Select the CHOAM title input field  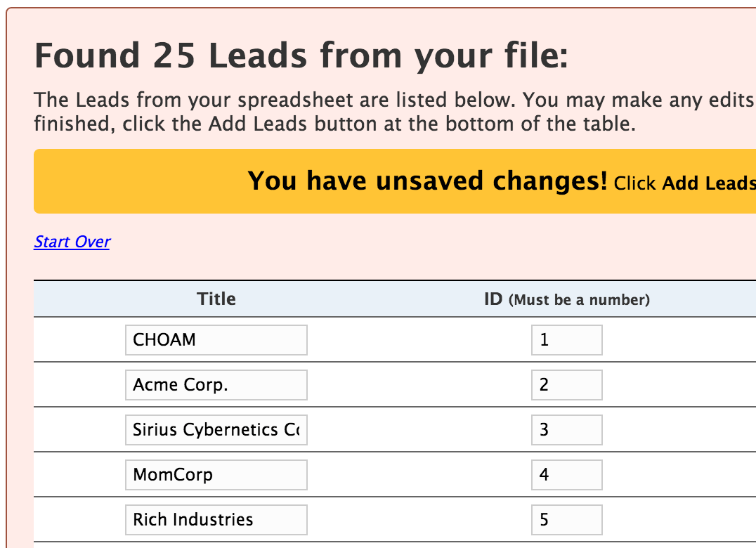(216, 339)
